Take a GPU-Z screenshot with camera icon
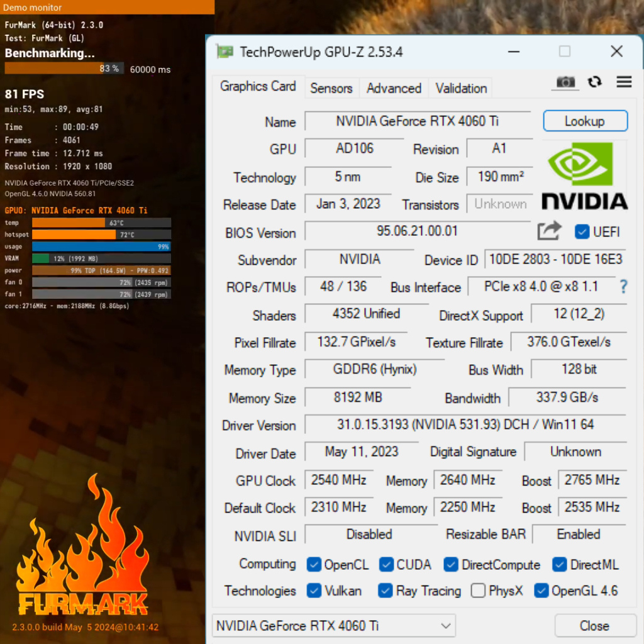Screen dimensions: 644x644 [565, 82]
